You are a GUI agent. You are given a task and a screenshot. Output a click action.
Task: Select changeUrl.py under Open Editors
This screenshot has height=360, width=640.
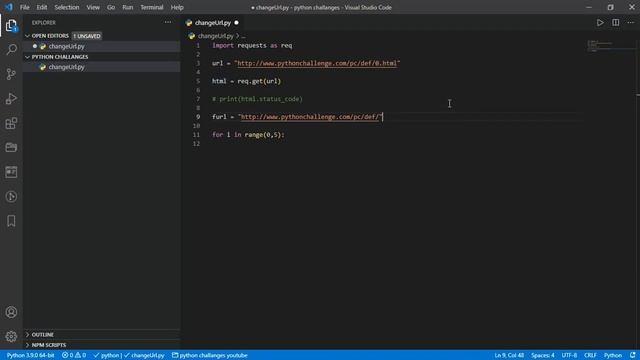click(x=102, y=47)
